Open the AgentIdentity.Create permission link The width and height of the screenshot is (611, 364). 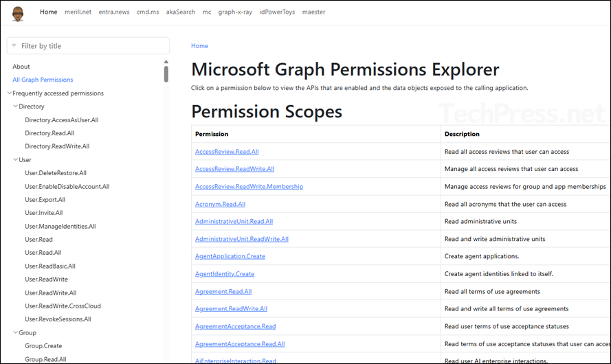224,274
